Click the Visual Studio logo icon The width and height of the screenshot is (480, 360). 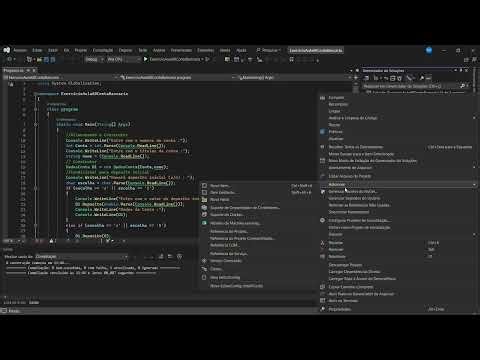7,50
